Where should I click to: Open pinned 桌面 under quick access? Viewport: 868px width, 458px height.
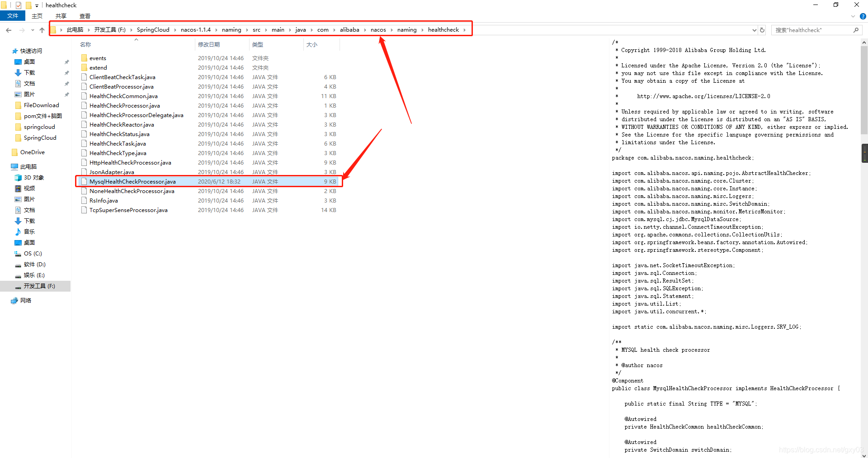click(29, 62)
